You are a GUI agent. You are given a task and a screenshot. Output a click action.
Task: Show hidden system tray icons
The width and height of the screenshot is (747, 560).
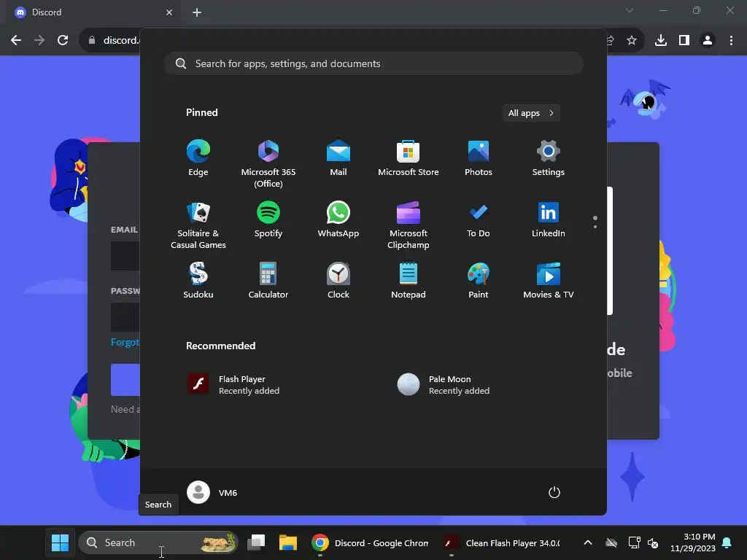588,542
